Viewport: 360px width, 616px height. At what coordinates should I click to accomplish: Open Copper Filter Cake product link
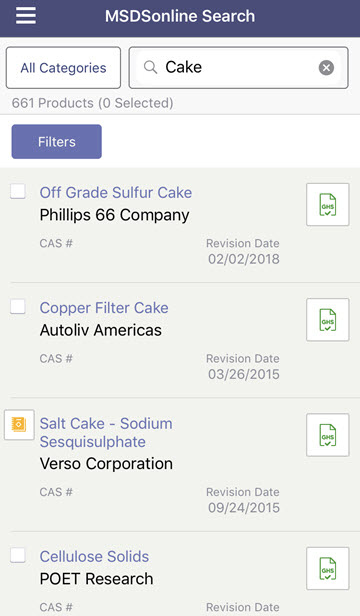104,308
